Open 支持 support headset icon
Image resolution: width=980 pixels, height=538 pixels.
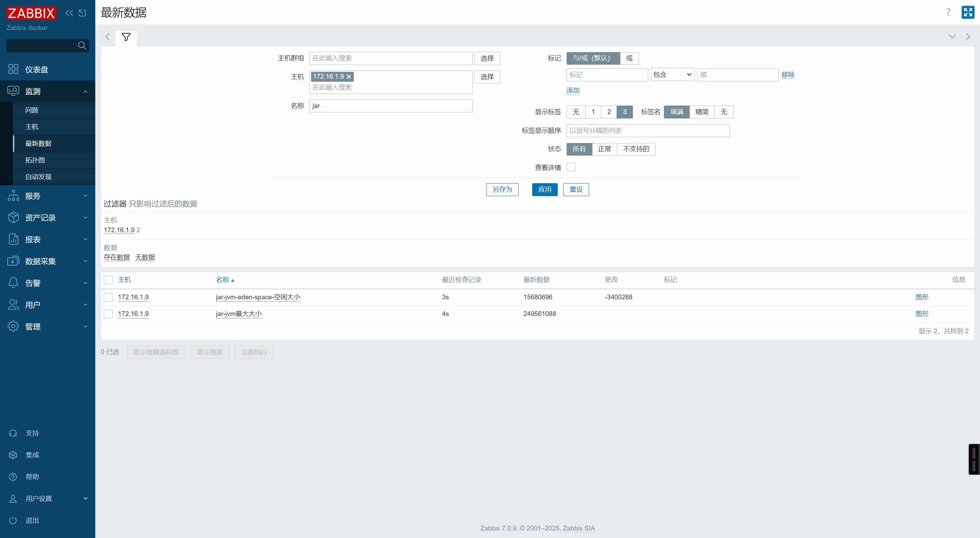click(x=13, y=433)
